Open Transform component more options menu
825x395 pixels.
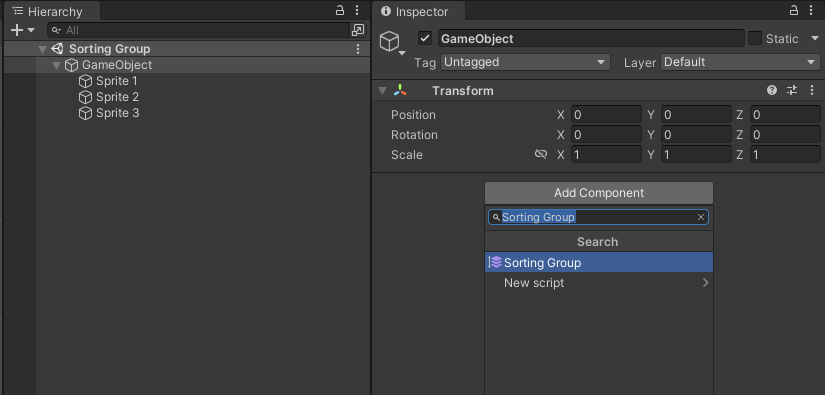(812, 90)
